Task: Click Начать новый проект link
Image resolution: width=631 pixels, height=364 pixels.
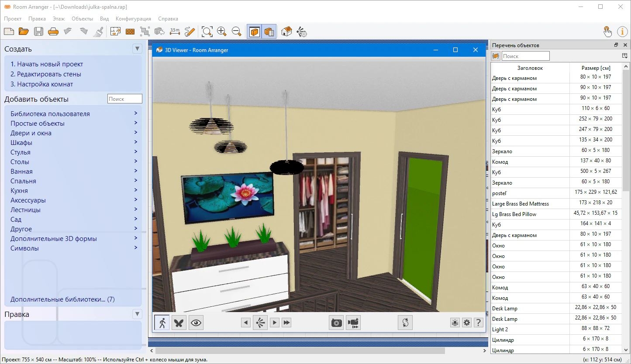Action: [x=47, y=64]
